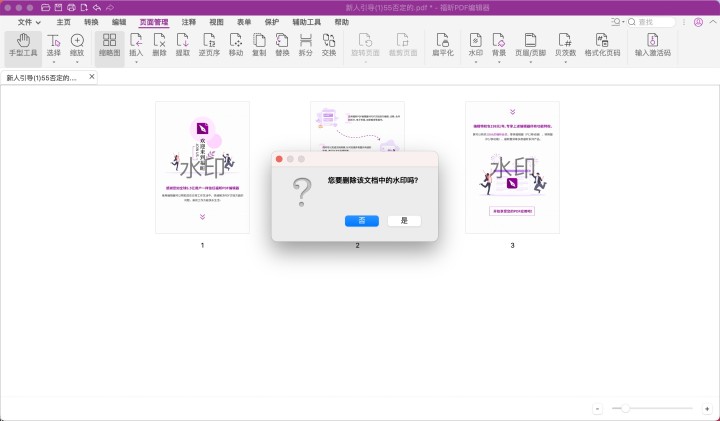Click the Delete pages (删除) icon
The height and width of the screenshot is (421, 720).
(159, 45)
